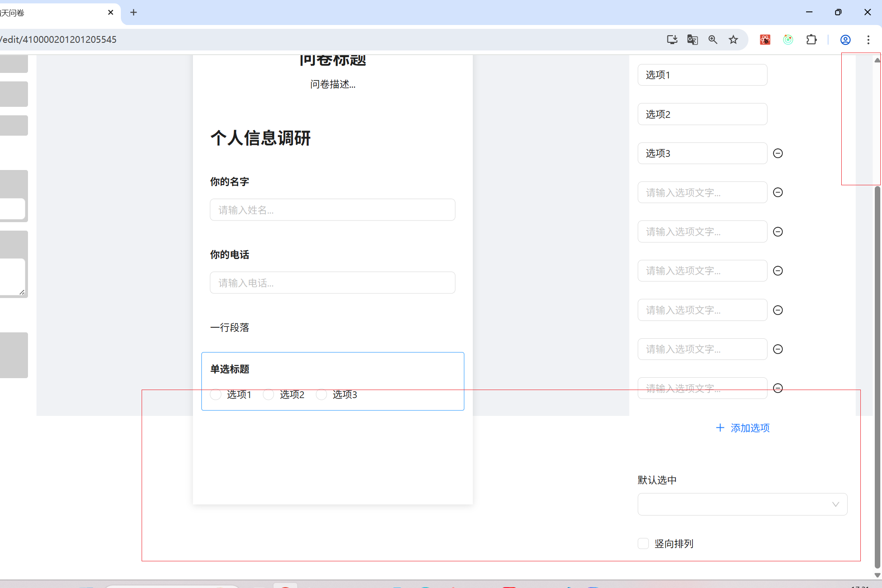This screenshot has width=882, height=588.
Task: Click minus icon beside third empty option field
Action: pos(778,270)
